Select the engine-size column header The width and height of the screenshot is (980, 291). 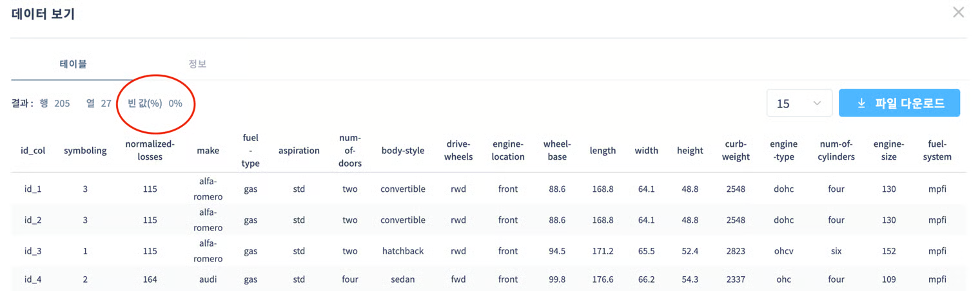click(x=889, y=151)
